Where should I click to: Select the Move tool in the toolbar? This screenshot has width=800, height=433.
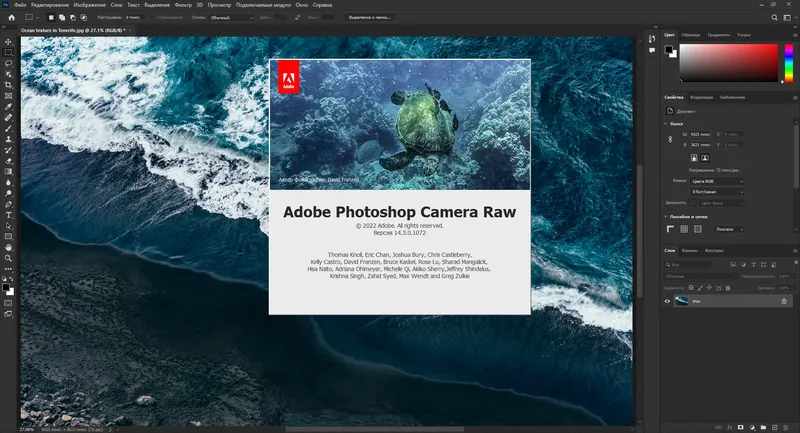8,40
